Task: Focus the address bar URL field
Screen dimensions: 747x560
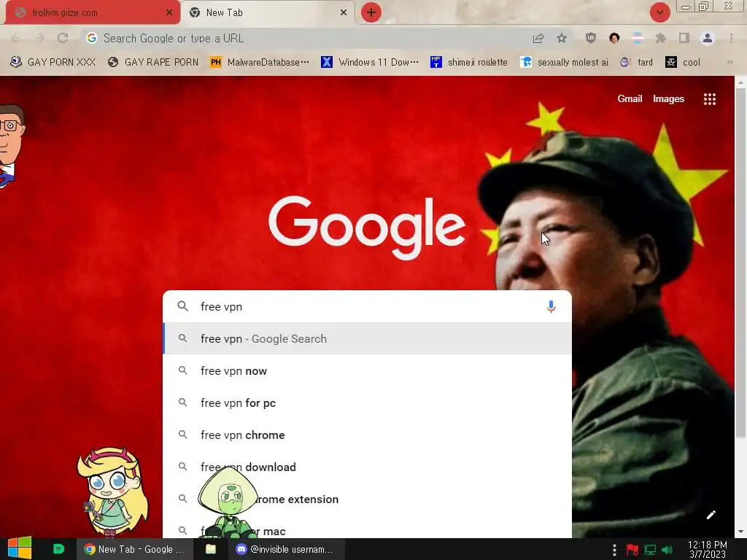Action: [x=305, y=38]
